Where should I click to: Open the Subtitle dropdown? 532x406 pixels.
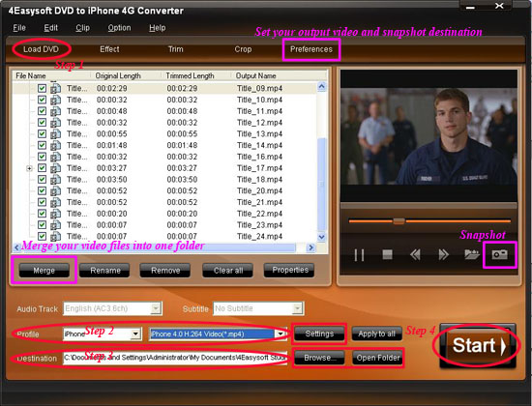[x=297, y=308]
